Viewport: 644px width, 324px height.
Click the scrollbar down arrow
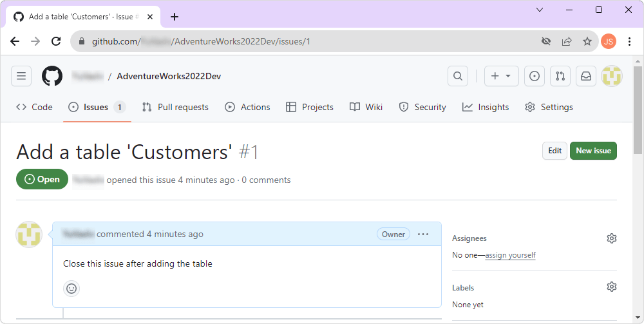638,318
